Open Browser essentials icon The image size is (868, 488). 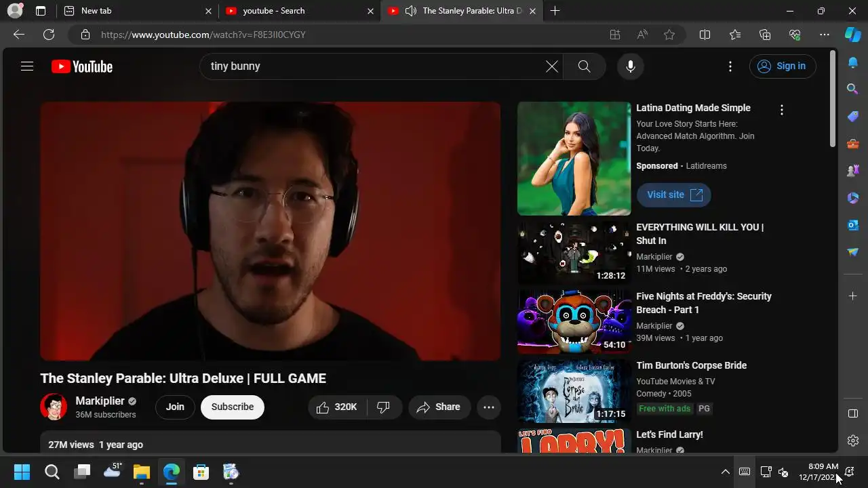click(x=795, y=35)
